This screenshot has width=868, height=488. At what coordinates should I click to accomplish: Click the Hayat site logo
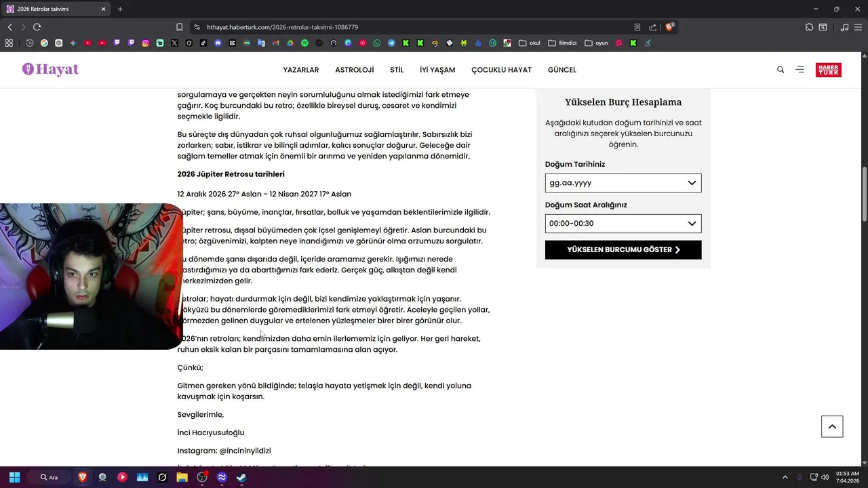click(51, 69)
